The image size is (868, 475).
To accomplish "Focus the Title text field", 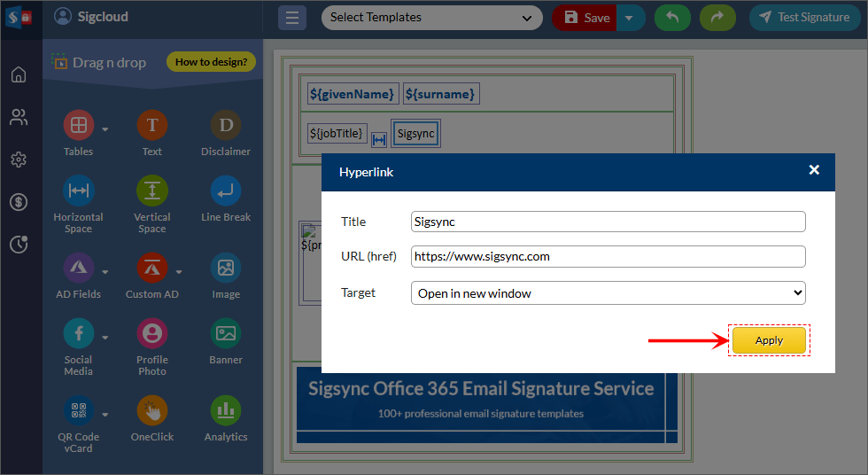I will (x=608, y=222).
